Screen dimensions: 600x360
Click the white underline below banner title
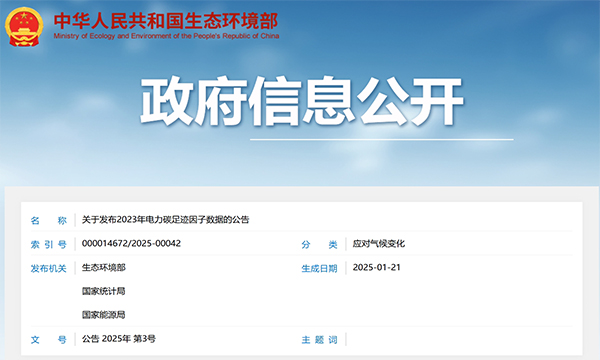pos(382,140)
